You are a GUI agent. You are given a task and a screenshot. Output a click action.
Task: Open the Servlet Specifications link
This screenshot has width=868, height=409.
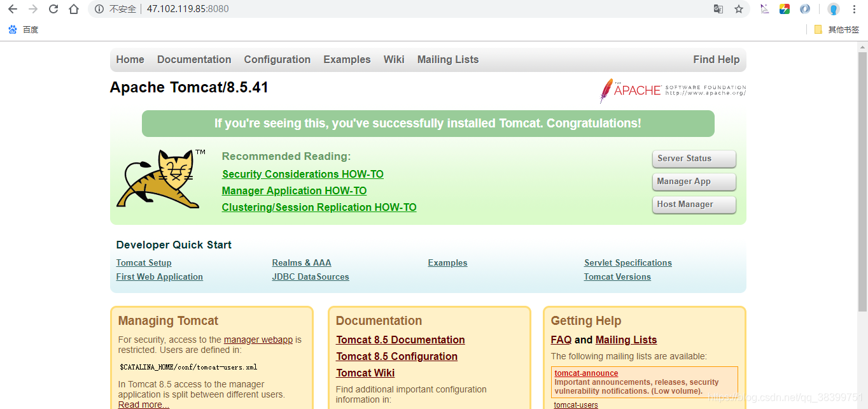[x=628, y=262]
